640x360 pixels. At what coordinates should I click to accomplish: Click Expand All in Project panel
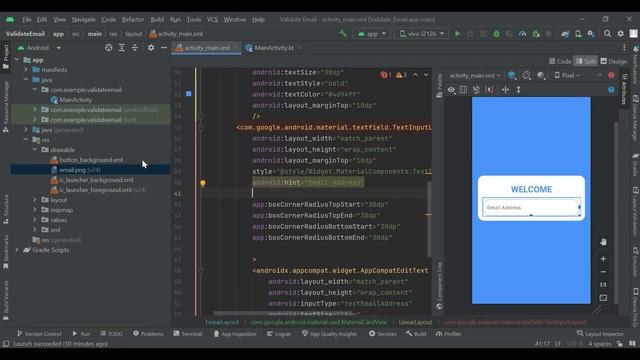tap(122, 48)
